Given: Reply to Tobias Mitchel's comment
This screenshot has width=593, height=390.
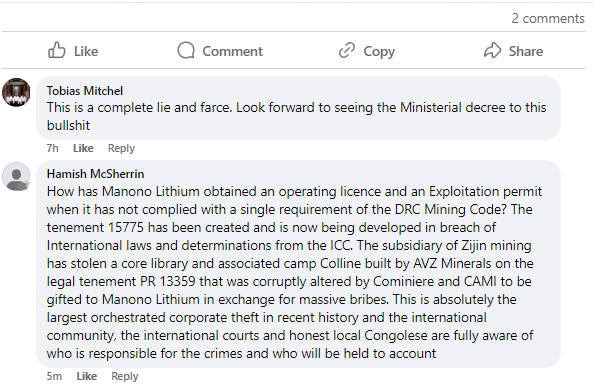Looking at the screenshot, I should pyautogui.click(x=121, y=148).
